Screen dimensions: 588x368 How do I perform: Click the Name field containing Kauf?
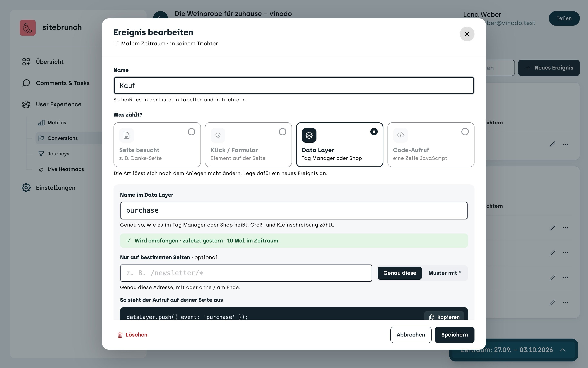294,85
